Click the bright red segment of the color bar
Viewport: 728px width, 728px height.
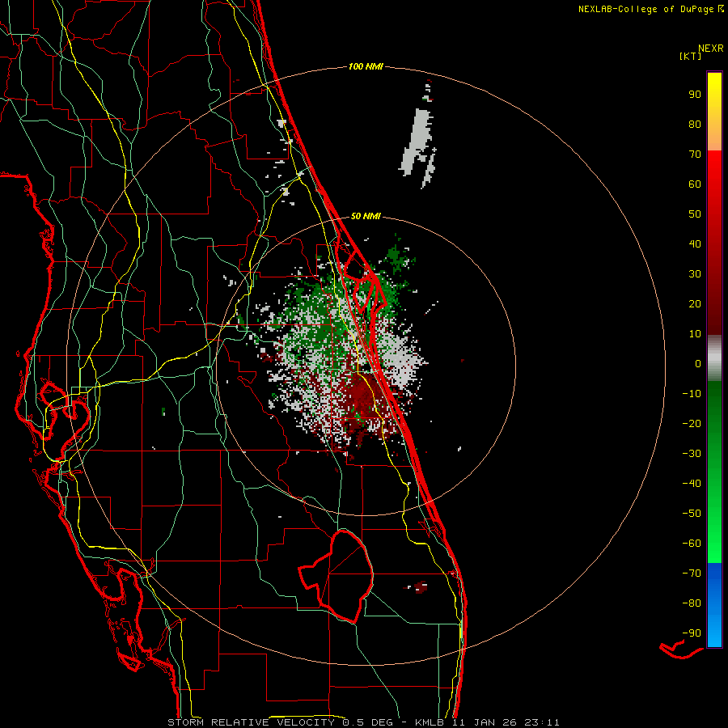tap(714, 186)
